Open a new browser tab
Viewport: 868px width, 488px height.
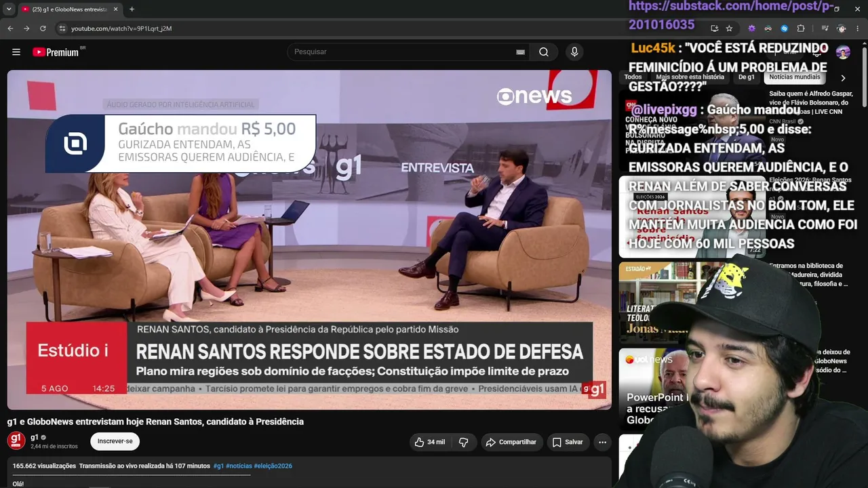[132, 9]
